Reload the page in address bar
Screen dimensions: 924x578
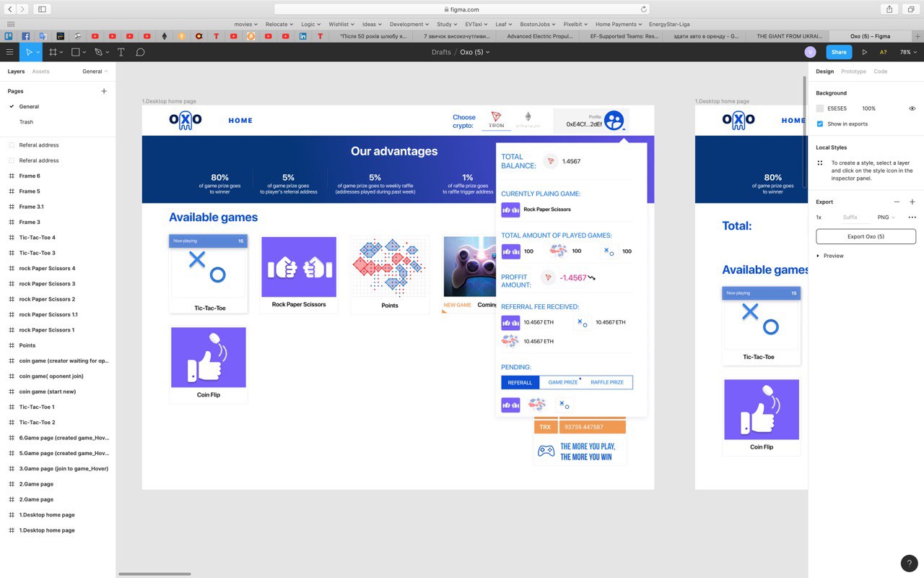(x=643, y=9)
